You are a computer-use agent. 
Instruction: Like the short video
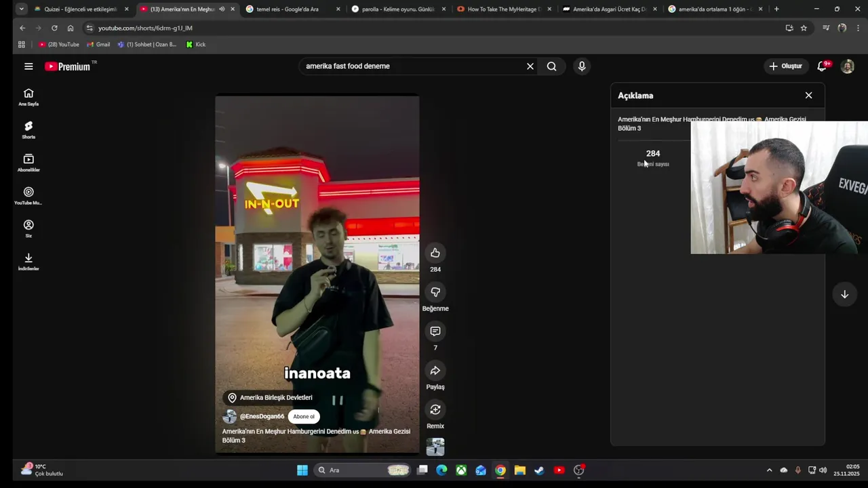(x=435, y=253)
